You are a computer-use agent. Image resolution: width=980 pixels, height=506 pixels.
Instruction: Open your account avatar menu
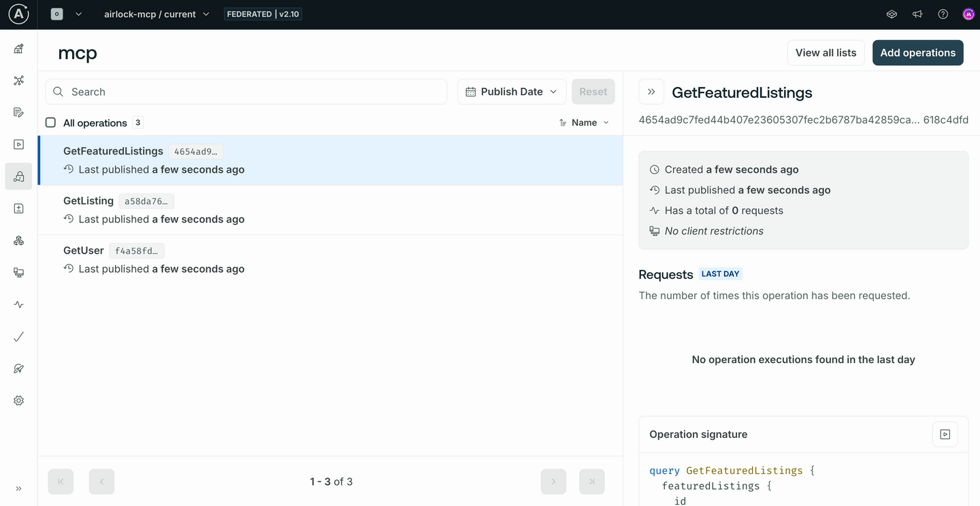click(968, 14)
